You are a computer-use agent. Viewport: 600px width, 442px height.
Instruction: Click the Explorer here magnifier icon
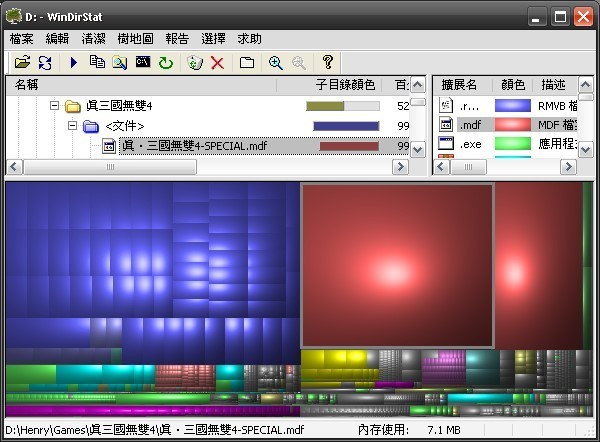[x=120, y=62]
